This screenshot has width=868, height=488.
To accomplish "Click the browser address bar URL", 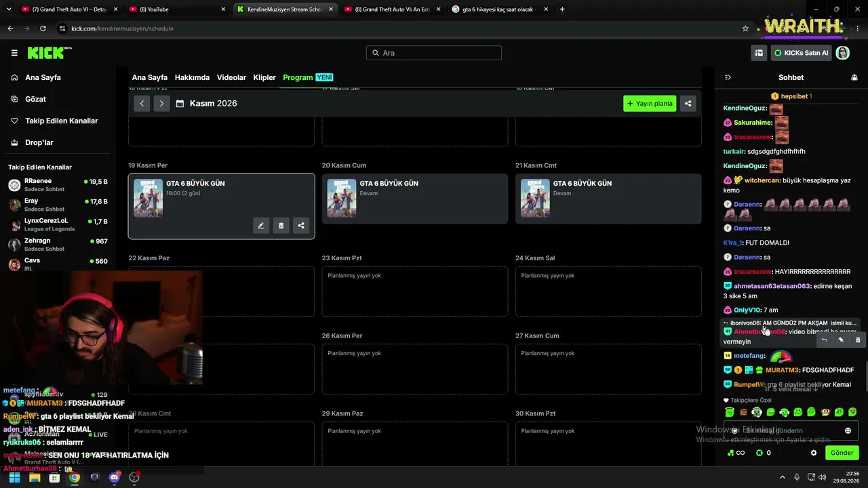I will tap(122, 28).
